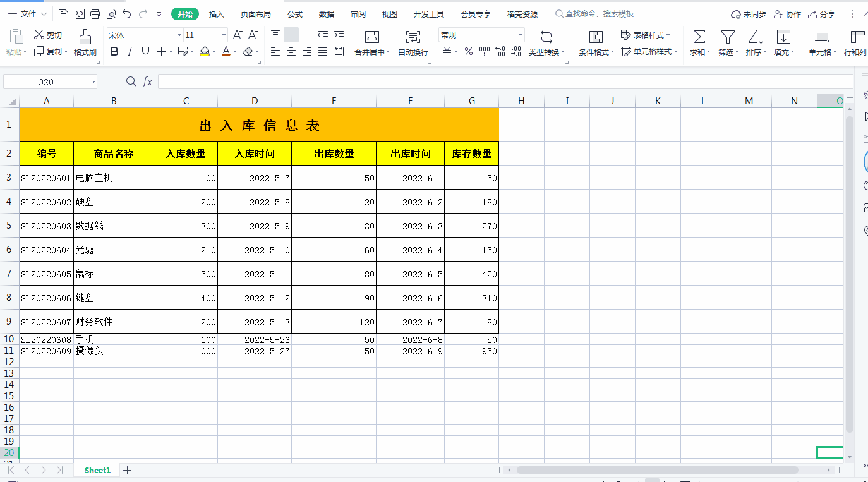This screenshot has width=868, height=482.
Task: Toggle Bold formatting button
Action: [114, 52]
